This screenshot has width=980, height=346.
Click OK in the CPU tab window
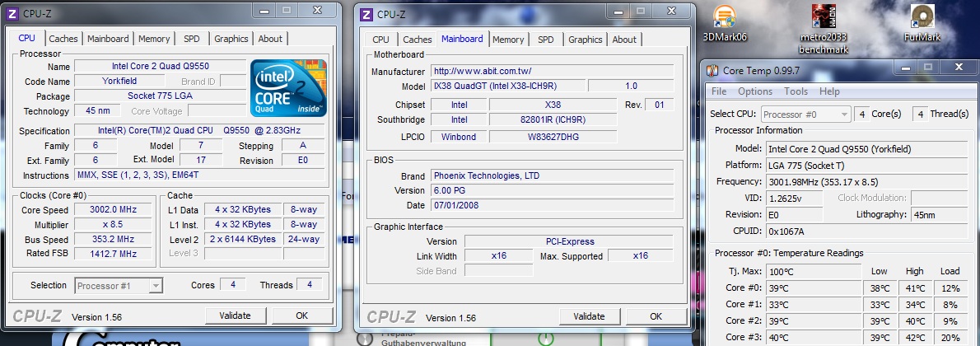[302, 316]
